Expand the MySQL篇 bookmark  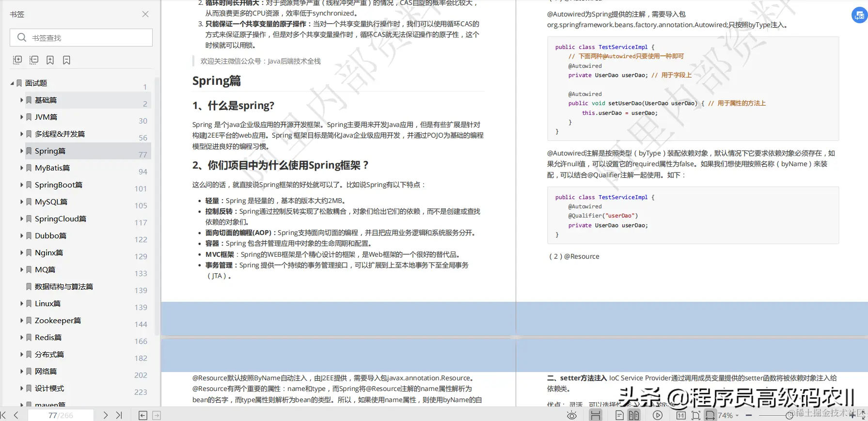(x=22, y=202)
